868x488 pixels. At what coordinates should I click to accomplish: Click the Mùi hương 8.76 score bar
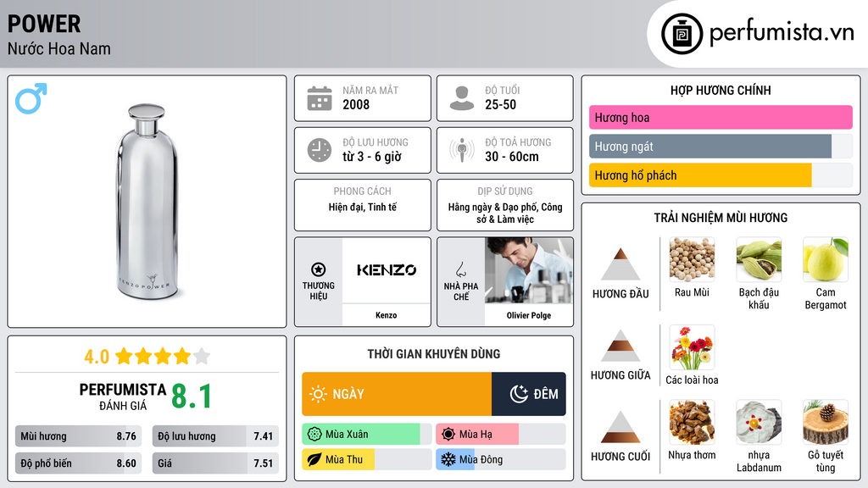coord(79,436)
